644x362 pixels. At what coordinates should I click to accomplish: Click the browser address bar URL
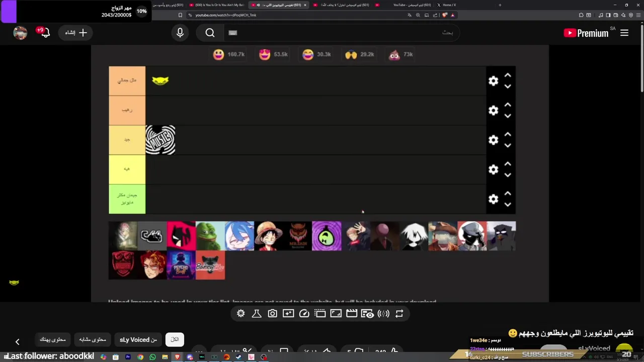[226, 15]
